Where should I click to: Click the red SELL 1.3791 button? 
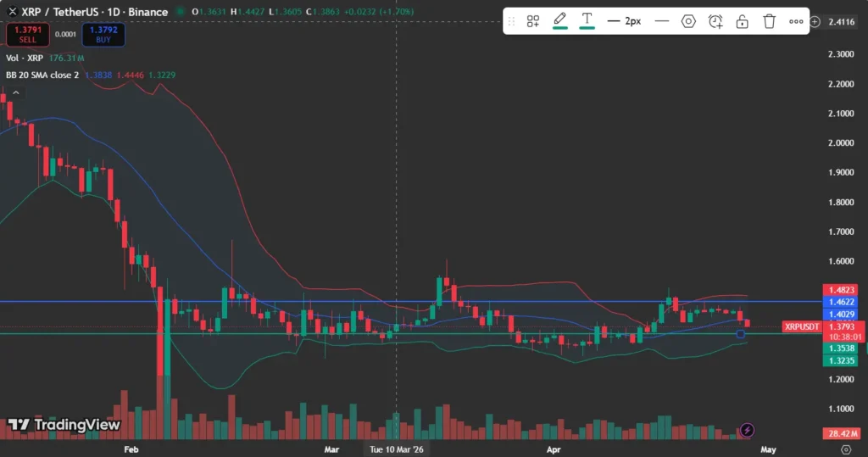point(28,35)
